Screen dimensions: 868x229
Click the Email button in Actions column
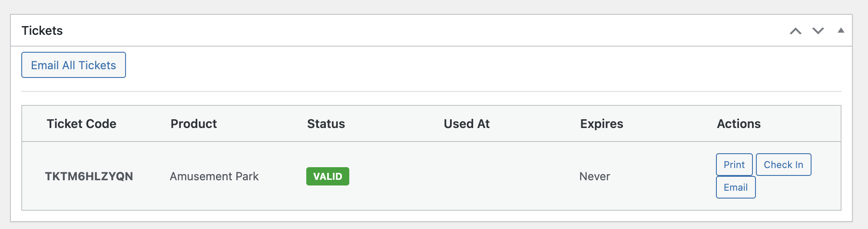point(735,187)
